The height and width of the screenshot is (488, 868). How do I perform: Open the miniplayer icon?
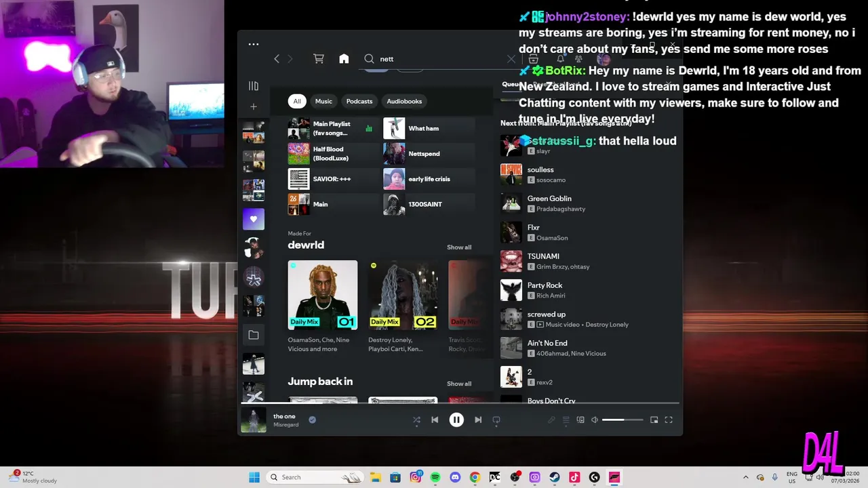[654, 420]
